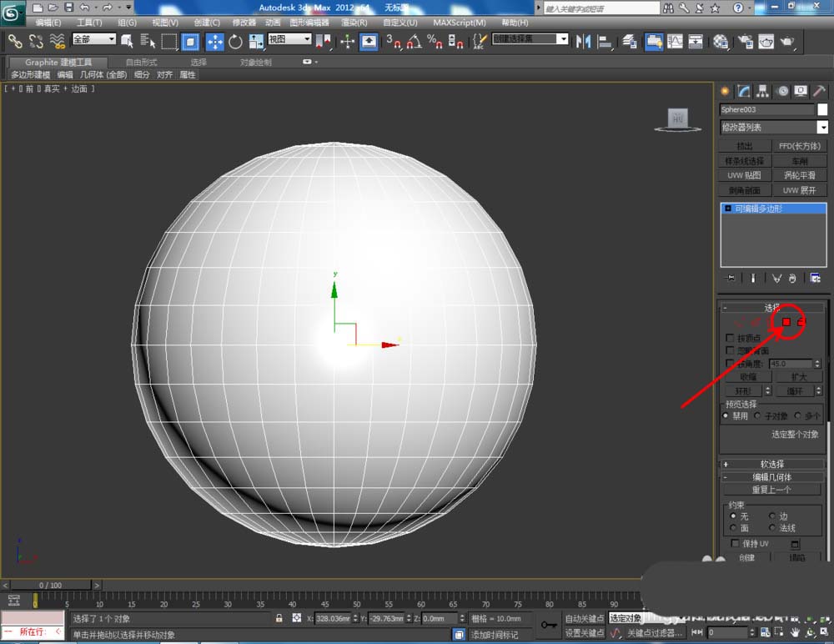Click the FFD(长方体) modifier button
This screenshot has width=834, height=644.
click(799, 146)
